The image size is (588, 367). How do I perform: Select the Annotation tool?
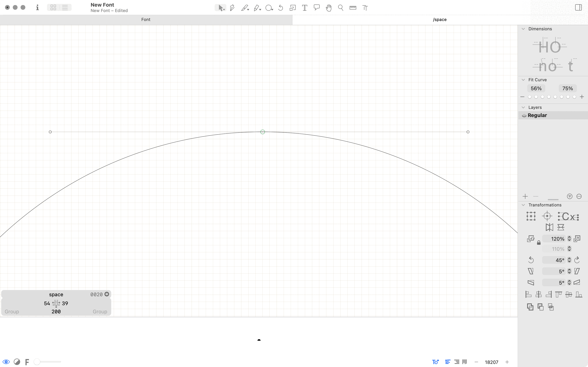(316, 8)
